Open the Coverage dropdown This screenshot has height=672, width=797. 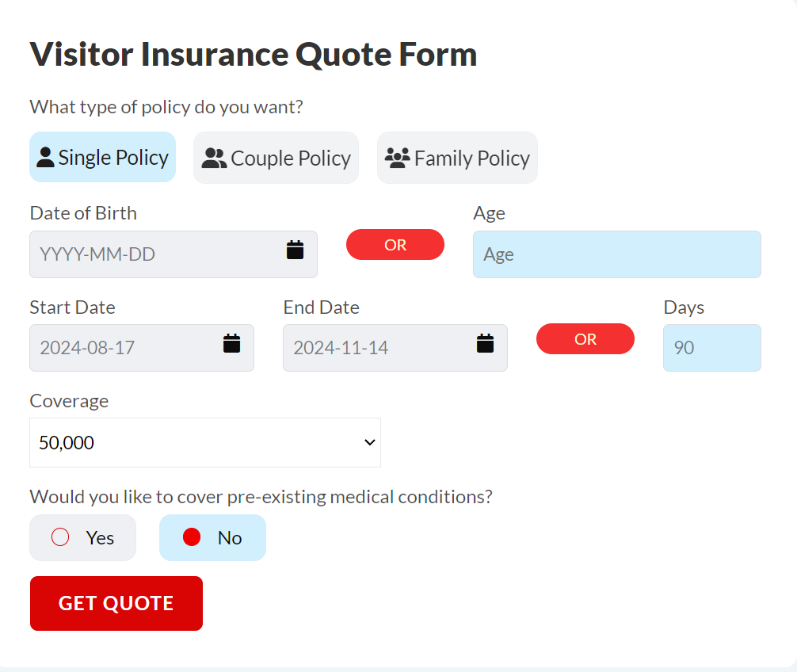[205, 443]
